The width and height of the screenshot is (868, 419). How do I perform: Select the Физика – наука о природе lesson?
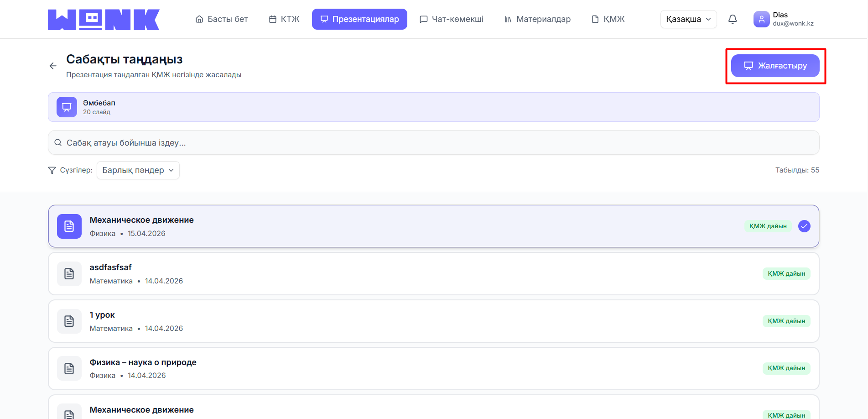click(411, 369)
